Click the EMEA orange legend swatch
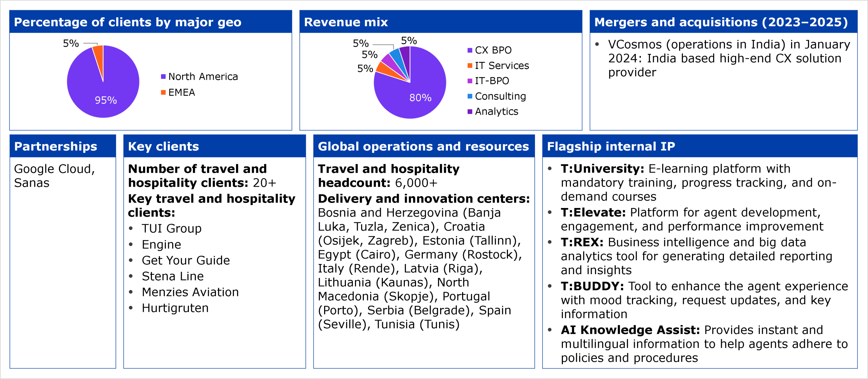The image size is (868, 379). (x=163, y=92)
